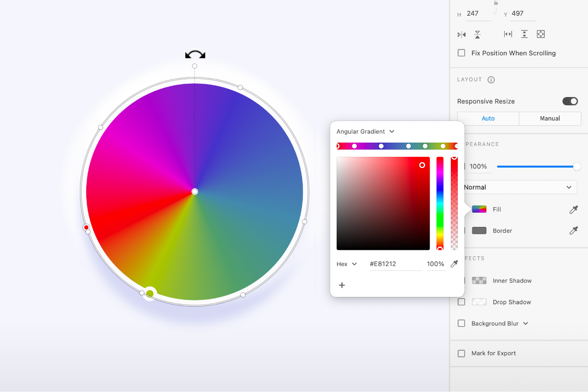This screenshot has height=392, width=588.
Task: Enable Fix Position When Scrolling
Action: (x=461, y=53)
